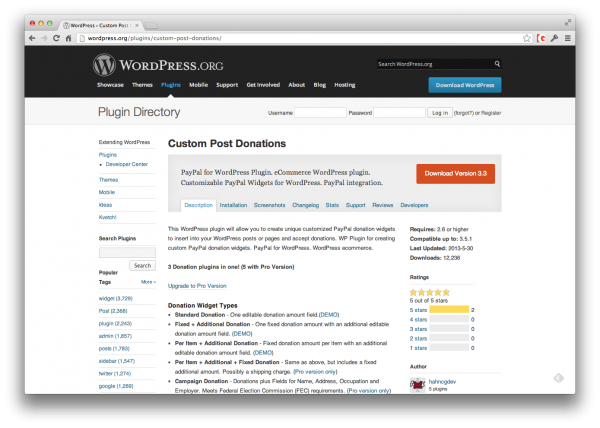Open About navigation item
600x428 pixels.
pyautogui.click(x=297, y=85)
